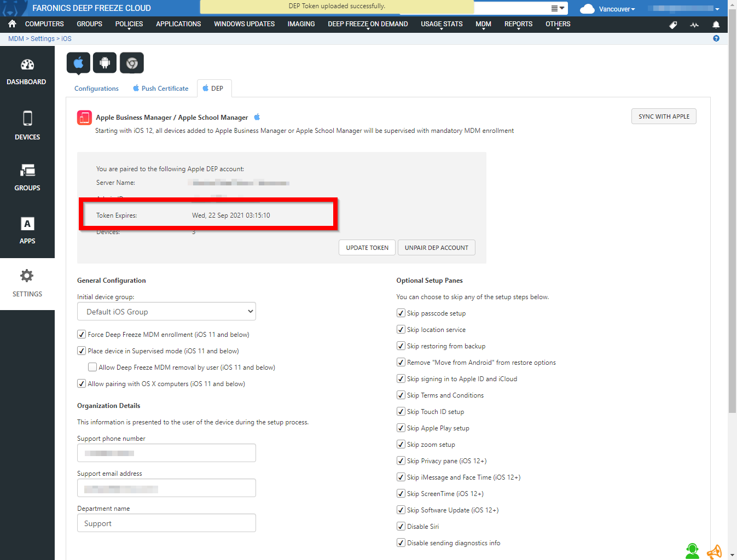
Task: Click the tag icon in top bar
Action: coord(673,25)
